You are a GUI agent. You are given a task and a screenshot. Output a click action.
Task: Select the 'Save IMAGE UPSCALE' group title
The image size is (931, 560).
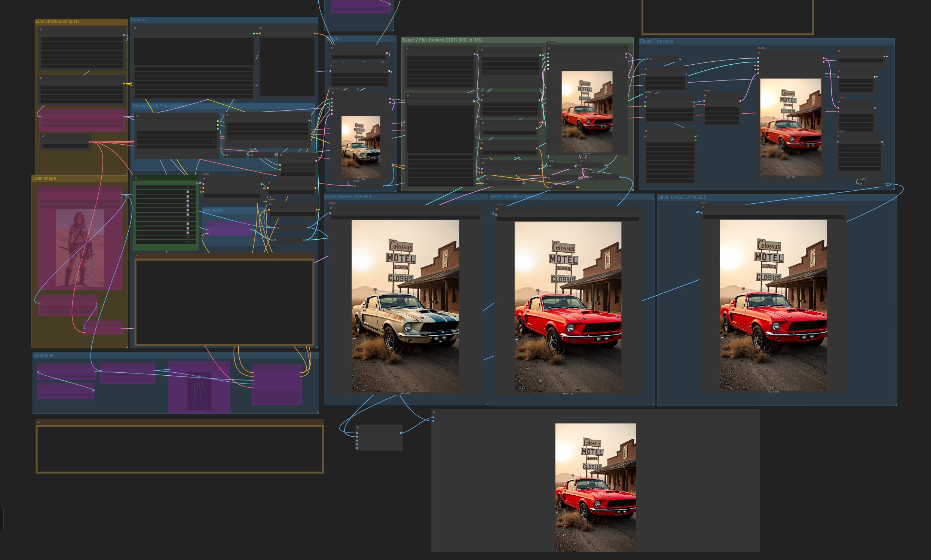pos(682,197)
